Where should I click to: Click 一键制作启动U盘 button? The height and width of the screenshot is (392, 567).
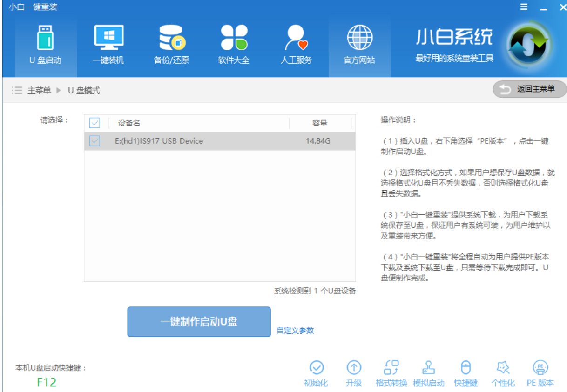(x=199, y=322)
